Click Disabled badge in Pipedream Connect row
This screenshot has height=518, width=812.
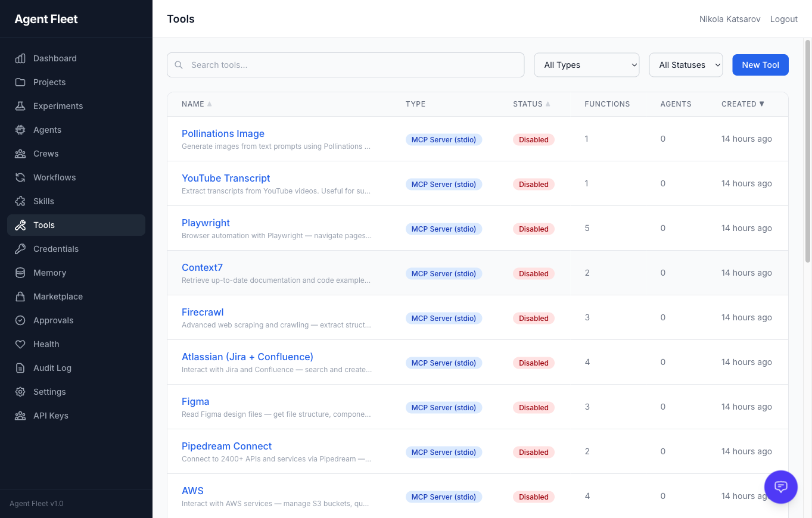pyautogui.click(x=534, y=452)
